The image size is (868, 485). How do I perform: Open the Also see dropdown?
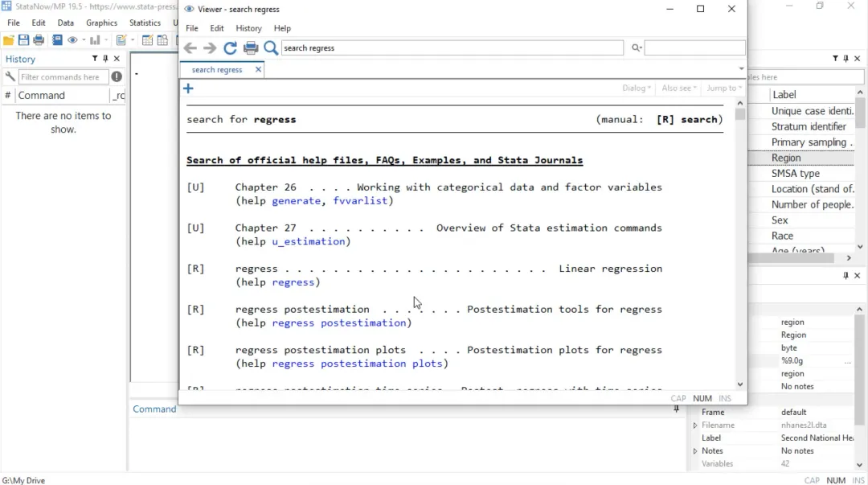tap(678, 88)
